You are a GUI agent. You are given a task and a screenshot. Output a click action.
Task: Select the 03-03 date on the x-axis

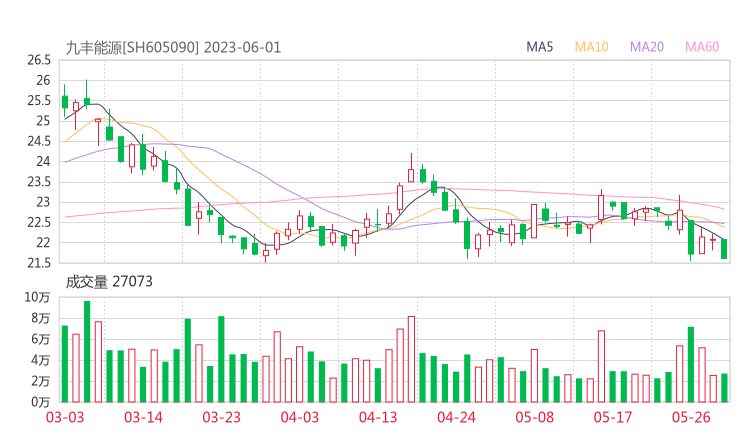point(64,417)
